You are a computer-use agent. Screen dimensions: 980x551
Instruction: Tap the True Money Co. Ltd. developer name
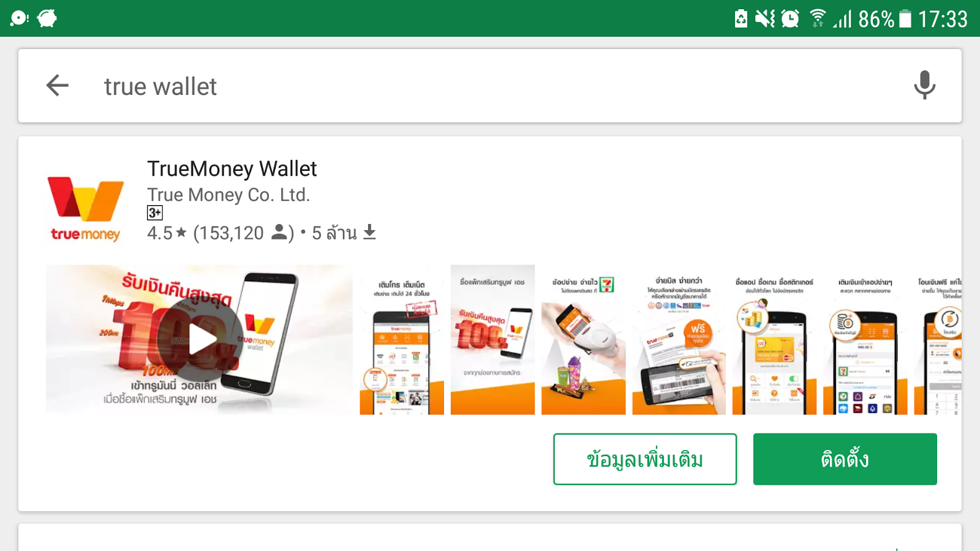tap(228, 195)
